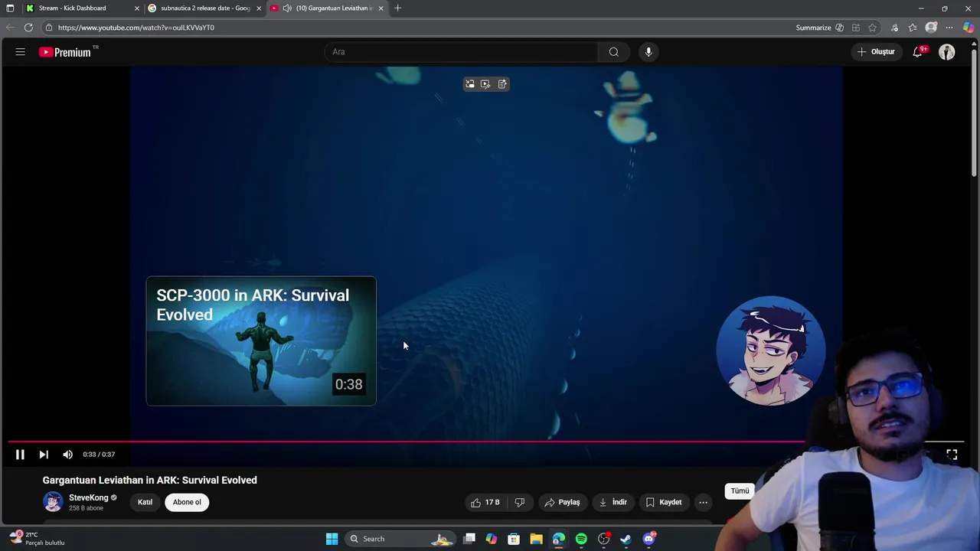Start voice search with the microphone
This screenshot has height=551, width=980.
click(648, 52)
